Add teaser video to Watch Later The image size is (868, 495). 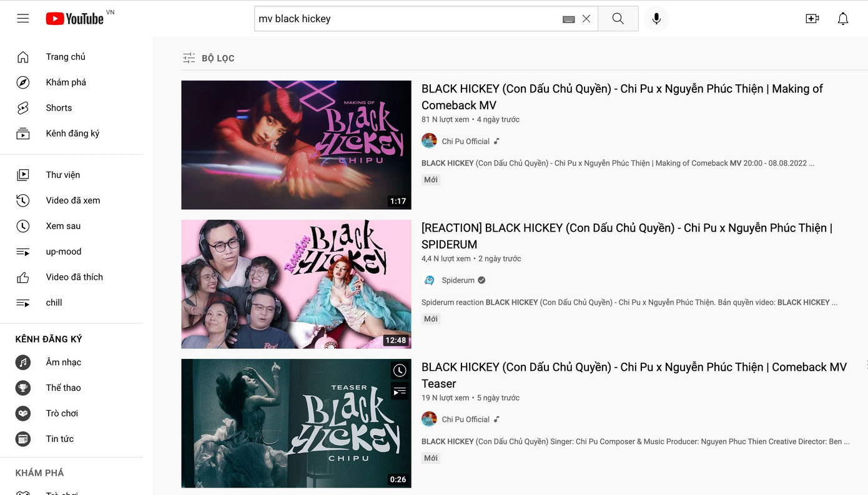point(400,371)
